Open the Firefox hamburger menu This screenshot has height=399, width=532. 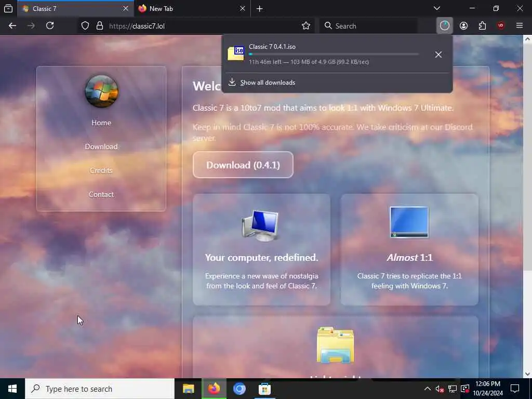click(x=520, y=26)
